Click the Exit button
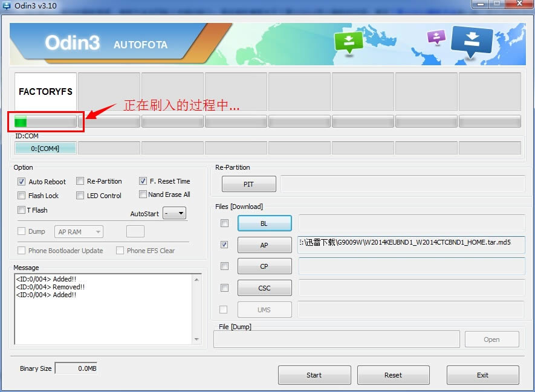This screenshot has height=392, width=535. pyautogui.click(x=482, y=374)
